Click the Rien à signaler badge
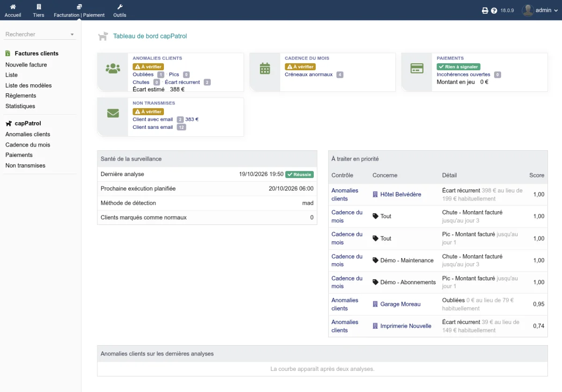The height and width of the screenshot is (392, 562). pyautogui.click(x=458, y=67)
